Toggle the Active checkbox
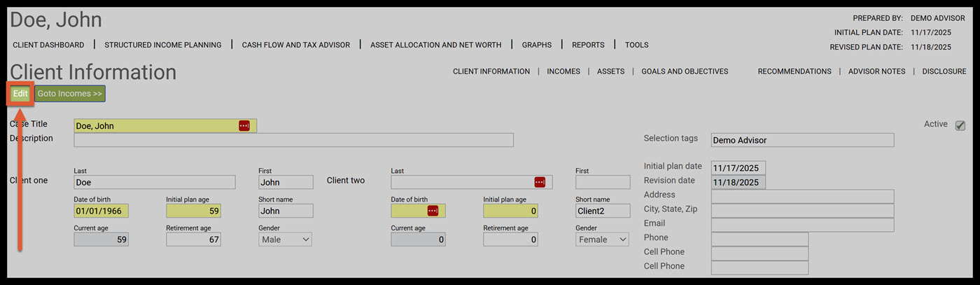This screenshot has height=285, width=980. [x=960, y=125]
